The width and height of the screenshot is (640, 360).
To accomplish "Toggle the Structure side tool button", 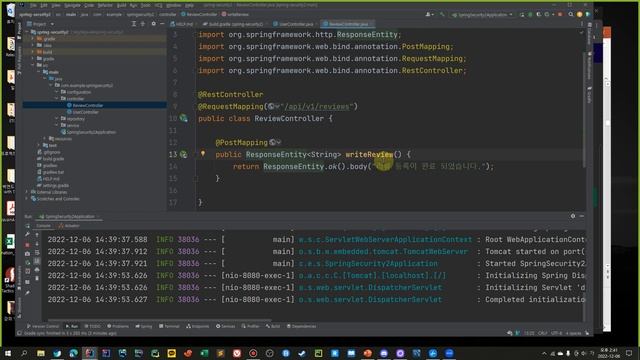I will click(x=19, y=307).
